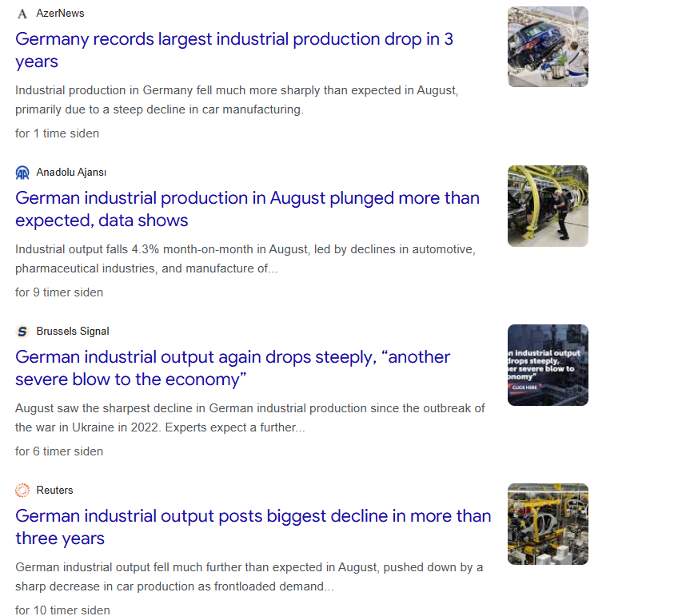Click snippet about war in Ukraine 2022
682x616 pixels.
click(249, 418)
